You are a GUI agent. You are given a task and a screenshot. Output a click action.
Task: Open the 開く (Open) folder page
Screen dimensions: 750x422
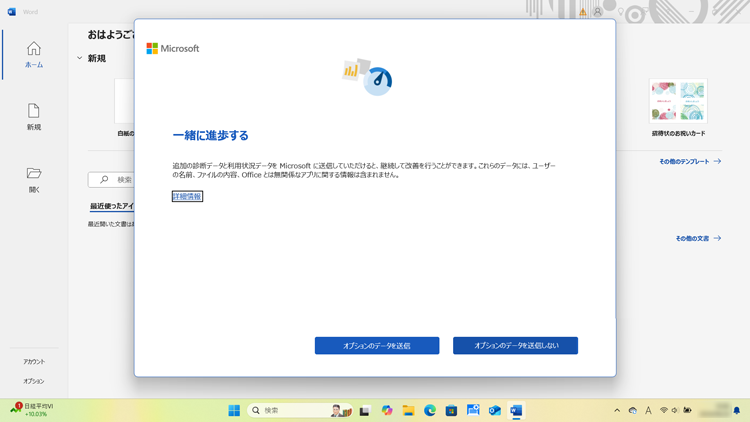34,179
